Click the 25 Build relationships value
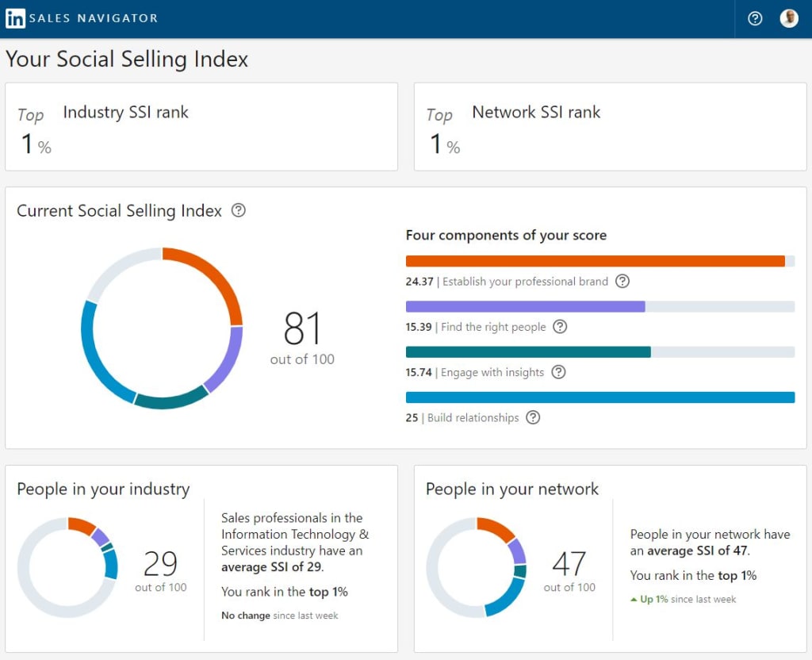 412,418
